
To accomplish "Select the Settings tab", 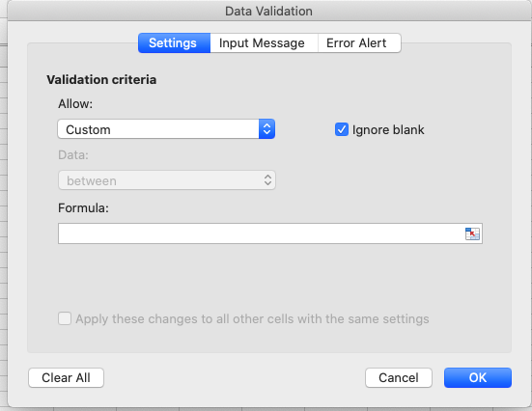I will tap(173, 43).
